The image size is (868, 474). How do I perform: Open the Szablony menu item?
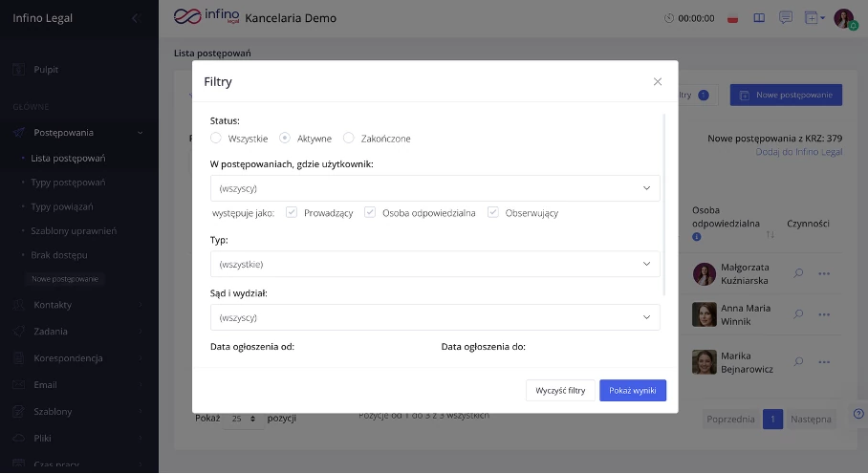point(53,412)
